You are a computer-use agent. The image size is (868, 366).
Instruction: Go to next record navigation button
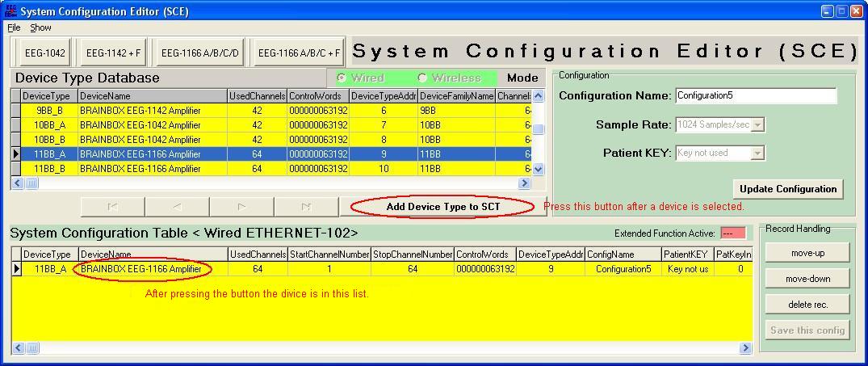click(x=241, y=207)
